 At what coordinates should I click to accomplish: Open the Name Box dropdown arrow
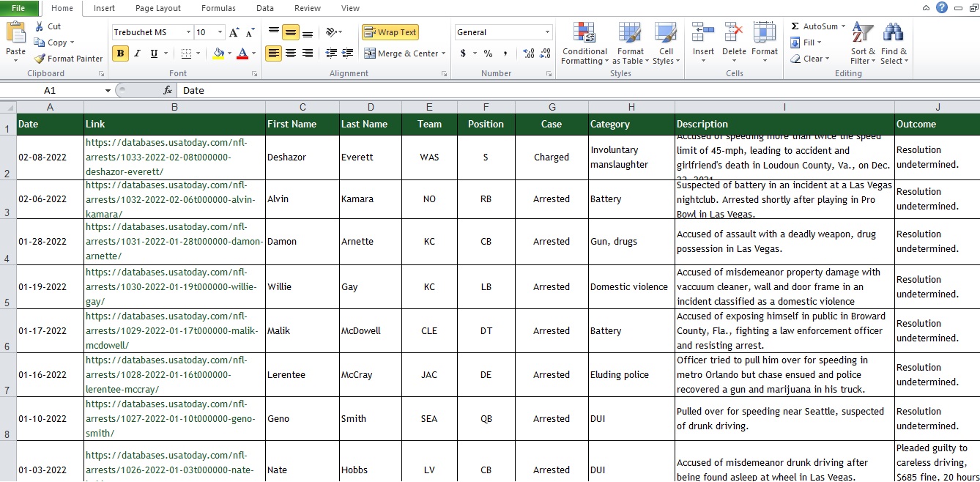pos(108,90)
